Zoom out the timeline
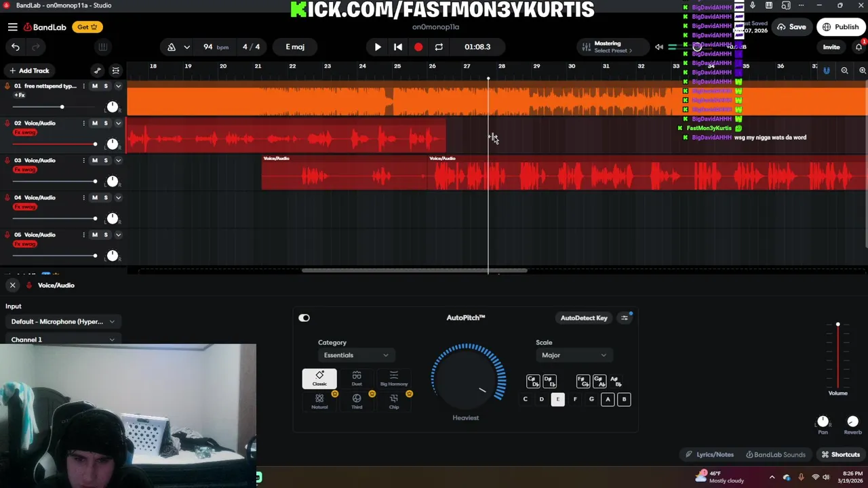Viewport: 868px width, 488px height. tap(844, 70)
